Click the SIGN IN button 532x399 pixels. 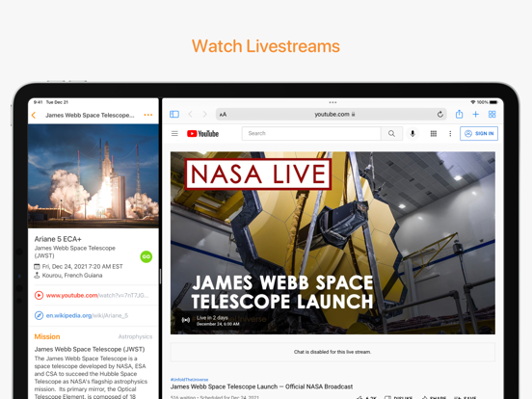(x=479, y=133)
